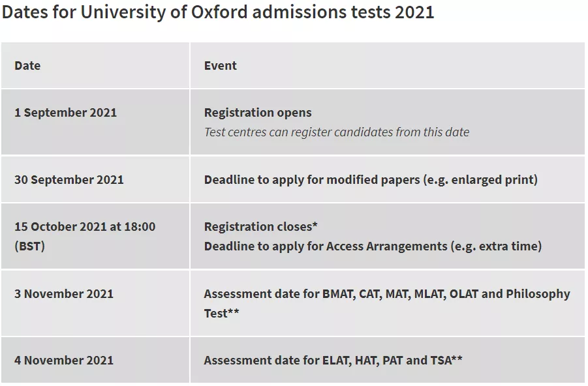
Task: Click the "Registration closes*" event text
Action: point(260,227)
